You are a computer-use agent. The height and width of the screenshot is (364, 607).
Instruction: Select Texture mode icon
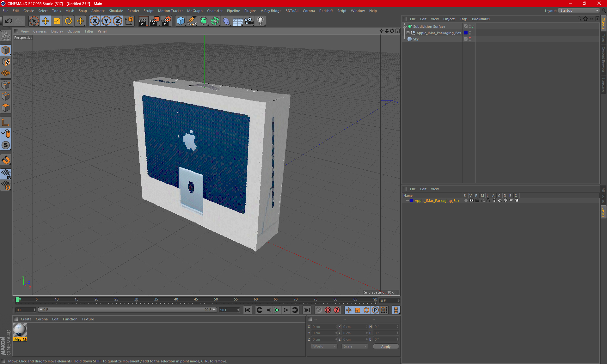click(x=6, y=62)
